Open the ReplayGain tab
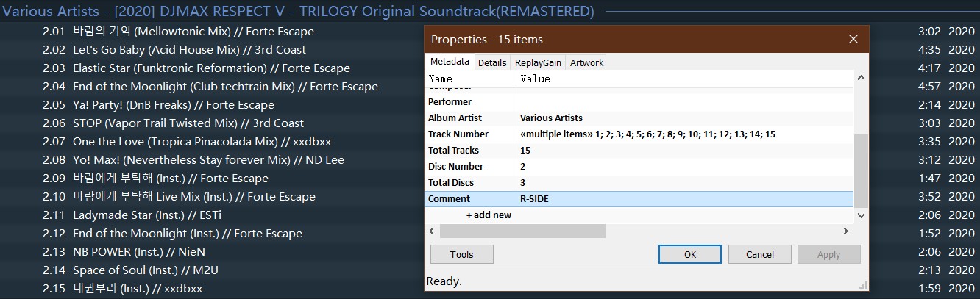Viewport: 980px width, 299px height. tap(538, 63)
